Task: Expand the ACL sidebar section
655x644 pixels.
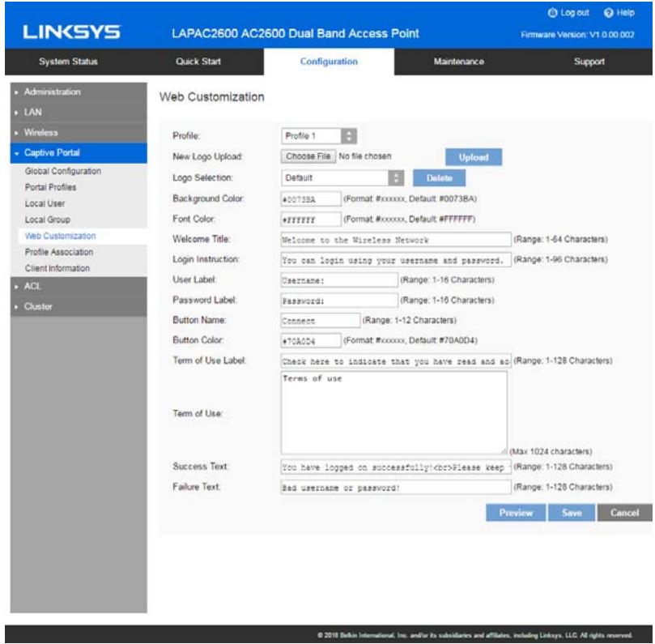Action: click(79, 286)
